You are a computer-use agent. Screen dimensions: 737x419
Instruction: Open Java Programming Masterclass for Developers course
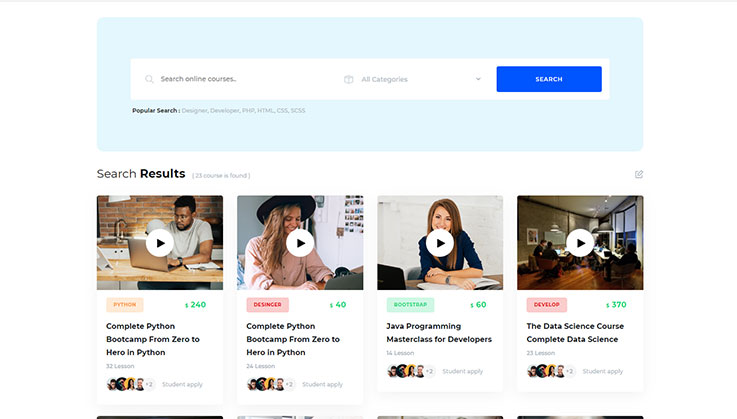(439, 333)
